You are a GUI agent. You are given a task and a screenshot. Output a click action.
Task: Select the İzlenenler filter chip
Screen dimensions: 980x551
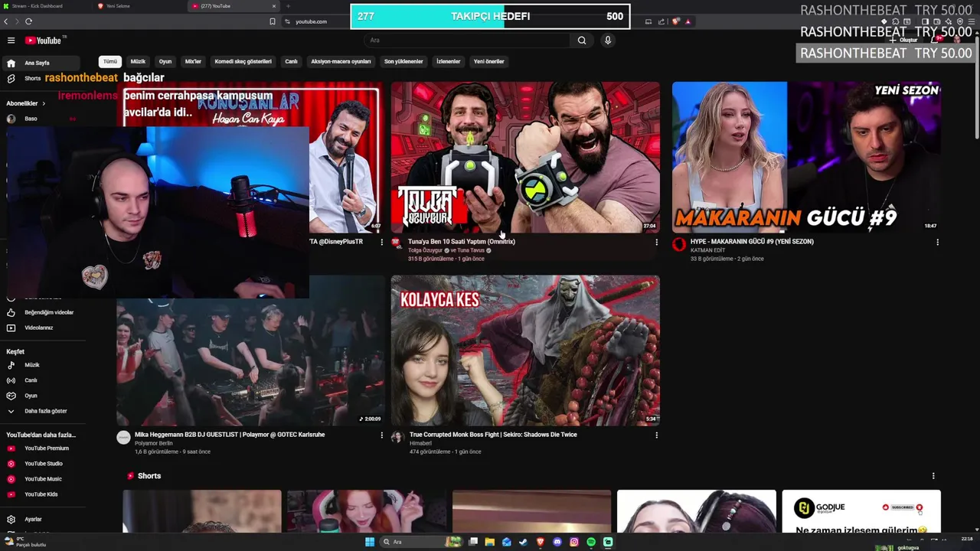[x=448, y=61]
